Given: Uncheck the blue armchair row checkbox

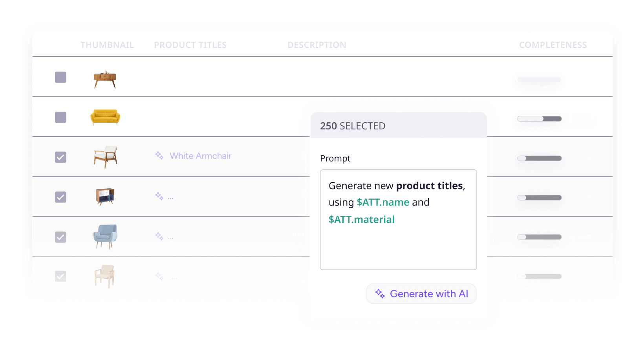Looking at the screenshot, I should pyautogui.click(x=60, y=237).
